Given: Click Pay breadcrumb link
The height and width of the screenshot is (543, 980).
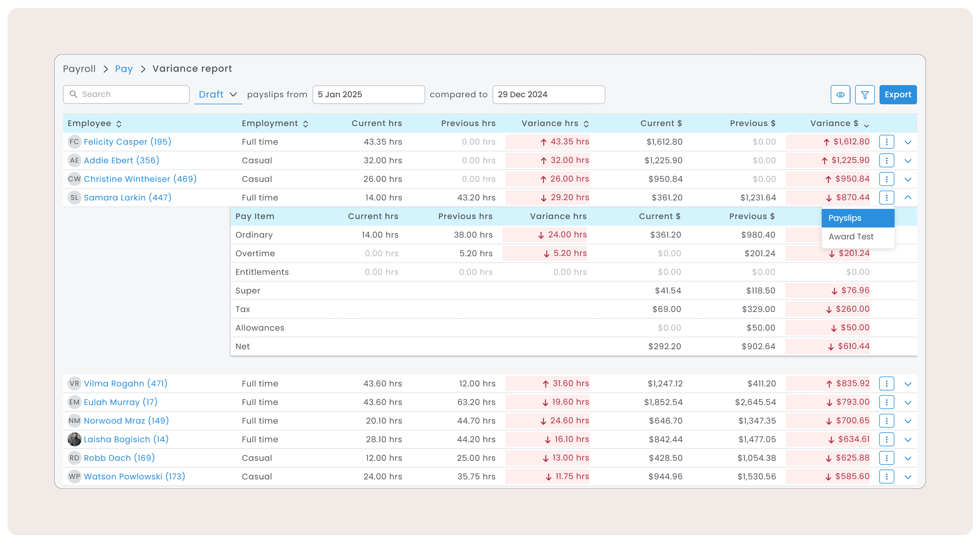Looking at the screenshot, I should click(x=124, y=69).
